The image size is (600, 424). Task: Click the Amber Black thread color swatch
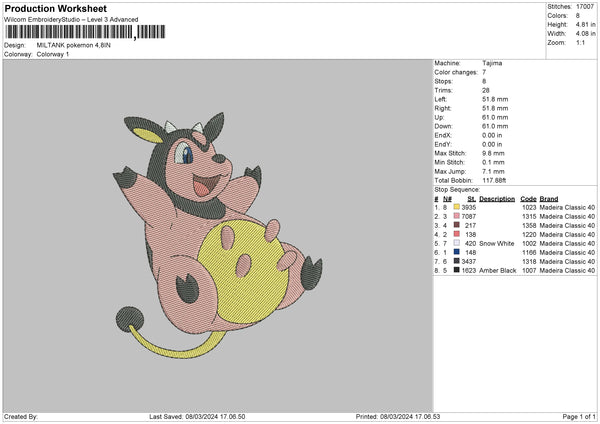457,270
